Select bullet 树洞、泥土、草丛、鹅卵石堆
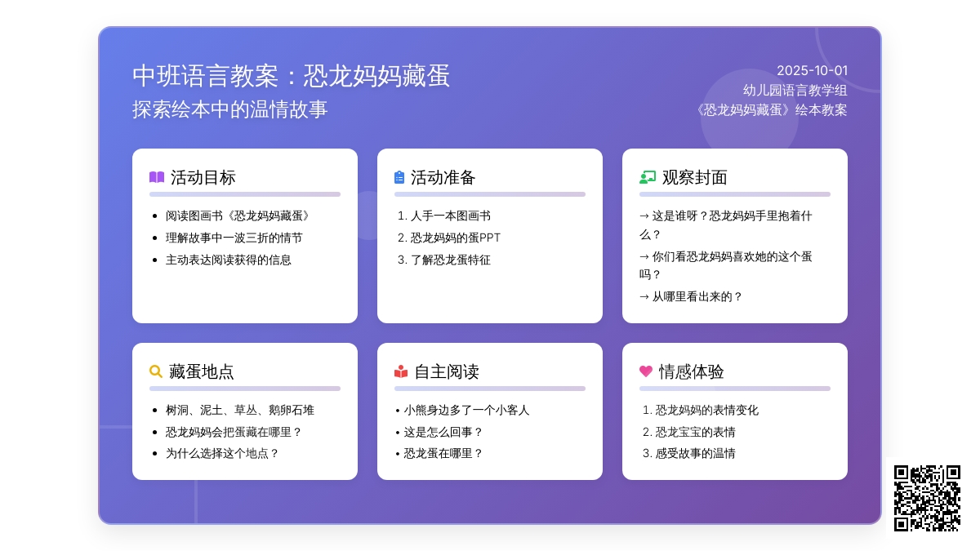 tap(239, 411)
